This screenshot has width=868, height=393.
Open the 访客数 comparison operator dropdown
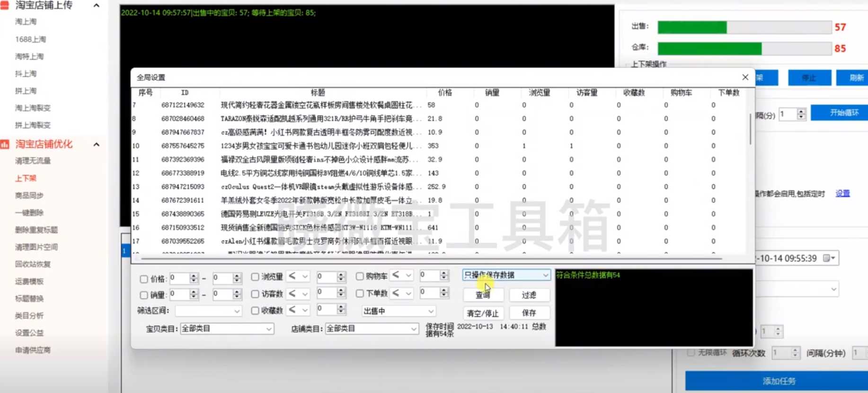click(298, 294)
